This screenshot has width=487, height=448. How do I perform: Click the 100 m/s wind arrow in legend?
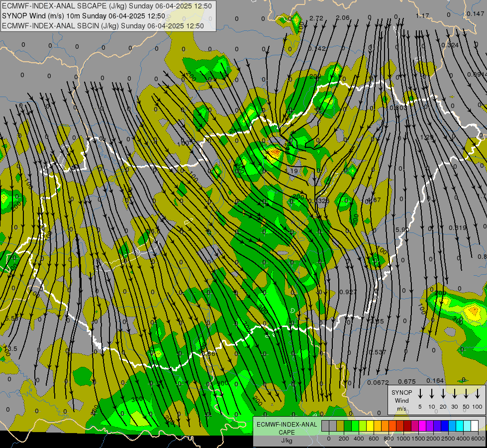click(478, 393)
